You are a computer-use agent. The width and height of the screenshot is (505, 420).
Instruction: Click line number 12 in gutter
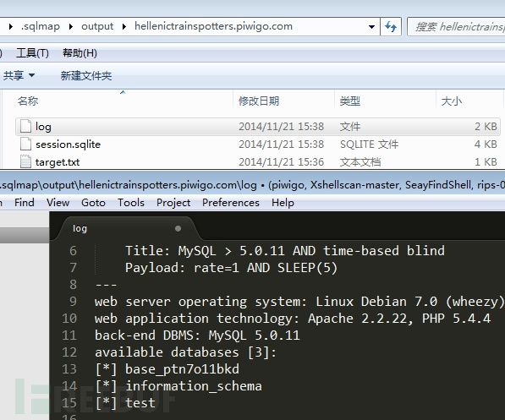[69, 352]
